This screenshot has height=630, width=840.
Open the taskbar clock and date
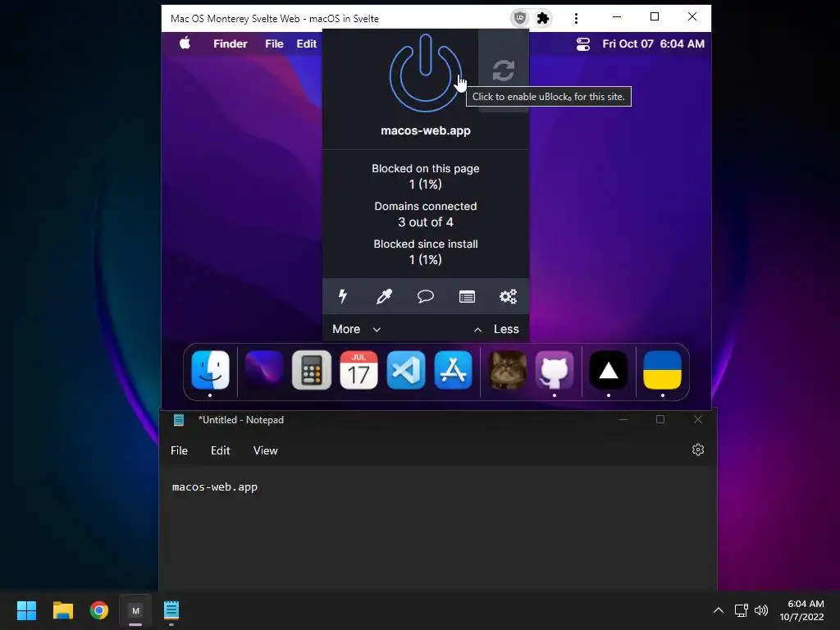click(x=801, y=610)
